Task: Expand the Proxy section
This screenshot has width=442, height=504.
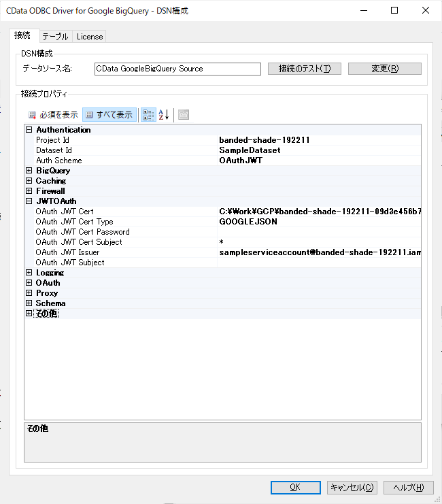Action: [29, 293]
